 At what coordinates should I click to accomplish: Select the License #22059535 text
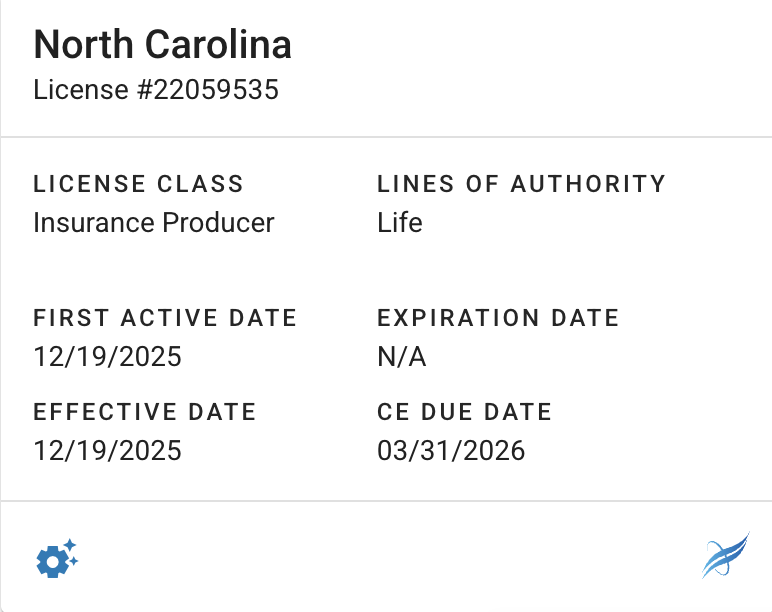pyautogui.click(x=156, y=90)
